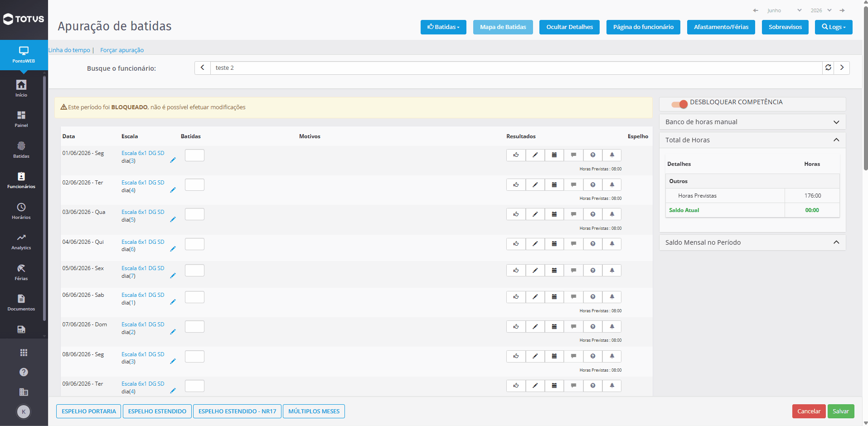The width and height of the screenshot is (868, 426).
Task: Open the Batidas dropdown button
Action: [443, 27]
